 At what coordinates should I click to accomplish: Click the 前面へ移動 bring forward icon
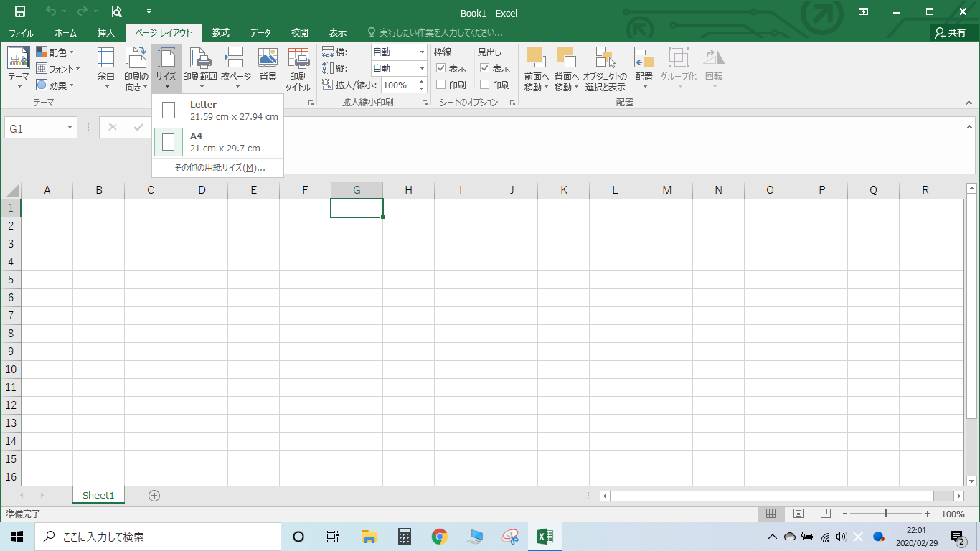point(536,57)
